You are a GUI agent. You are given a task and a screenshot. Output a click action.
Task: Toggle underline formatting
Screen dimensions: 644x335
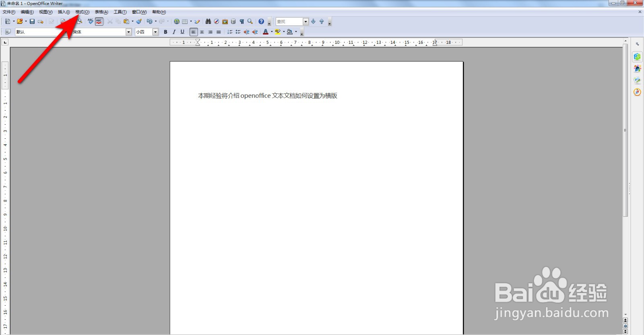(x=182, y=32)
